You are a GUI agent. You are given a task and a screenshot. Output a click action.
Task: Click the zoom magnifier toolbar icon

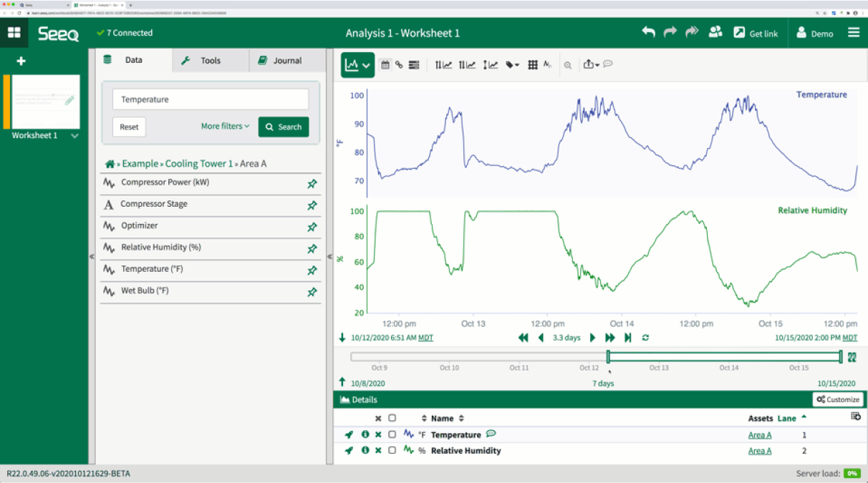[x=567, y=65]
